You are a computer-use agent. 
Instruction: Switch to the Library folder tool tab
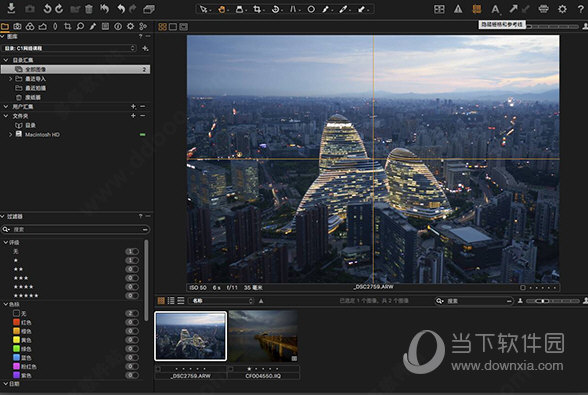5,26
